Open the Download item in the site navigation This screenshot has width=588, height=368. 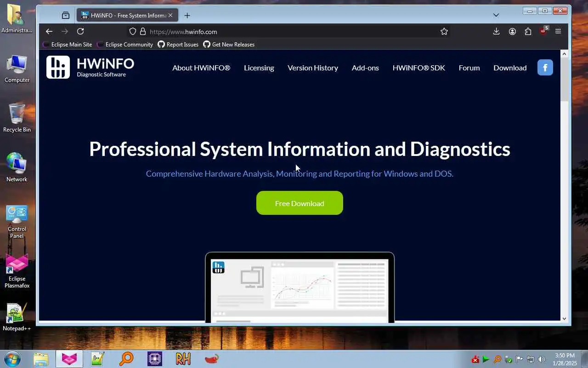click(x=510, y=68)
